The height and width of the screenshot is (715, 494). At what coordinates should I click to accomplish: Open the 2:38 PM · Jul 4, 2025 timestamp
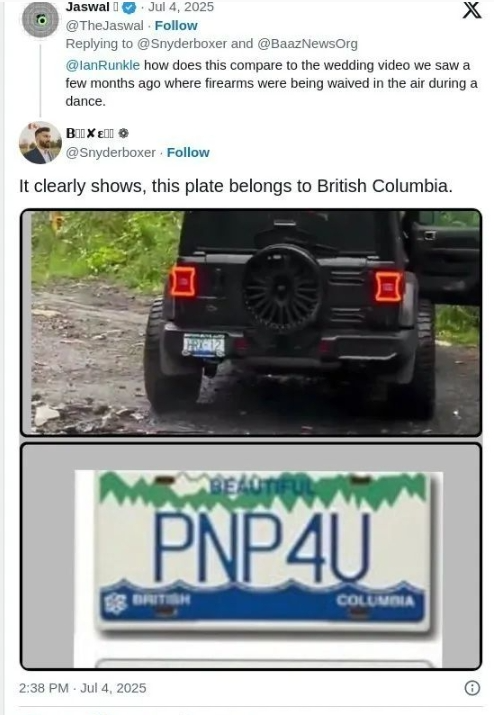pos(83,688)
